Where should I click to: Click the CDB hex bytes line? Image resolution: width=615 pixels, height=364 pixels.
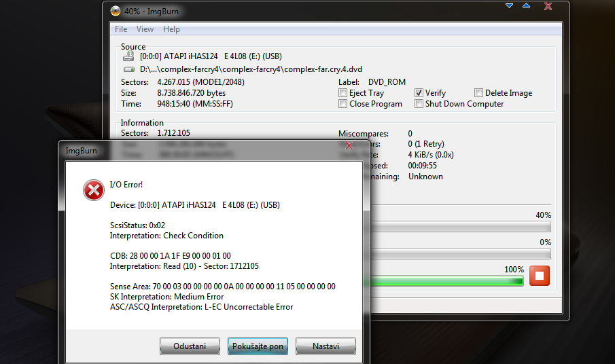[x=171, y=256]
